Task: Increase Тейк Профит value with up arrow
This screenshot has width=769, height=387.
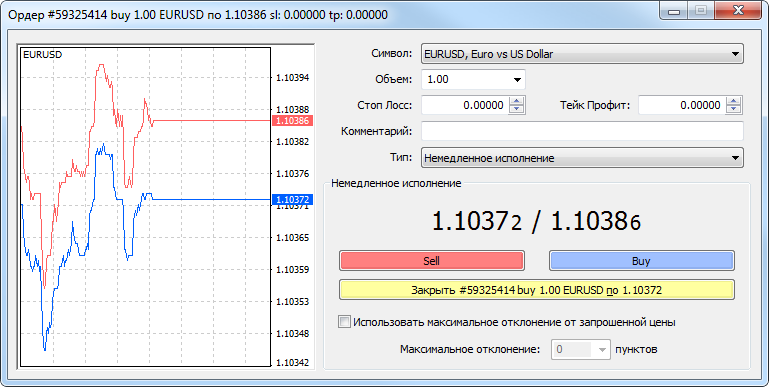Action: 734,101
